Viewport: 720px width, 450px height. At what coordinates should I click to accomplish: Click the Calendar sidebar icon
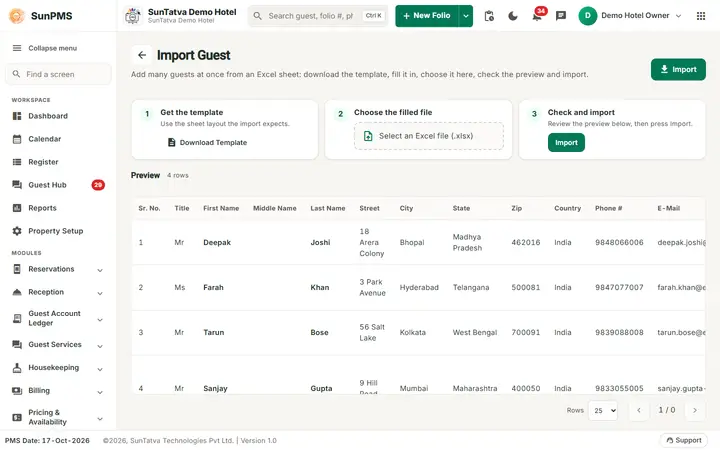pos(17,139)
